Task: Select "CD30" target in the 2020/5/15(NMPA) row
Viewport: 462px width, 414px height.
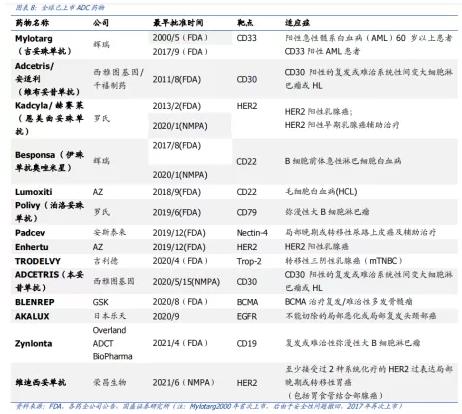Action: click(x=246, y=282)
